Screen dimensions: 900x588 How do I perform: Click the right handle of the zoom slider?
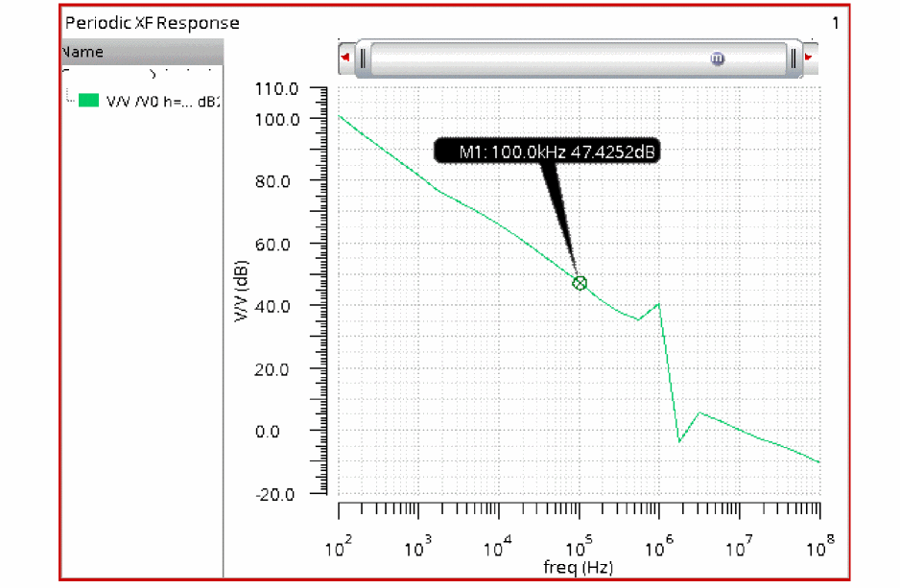(x=793, y=59)
